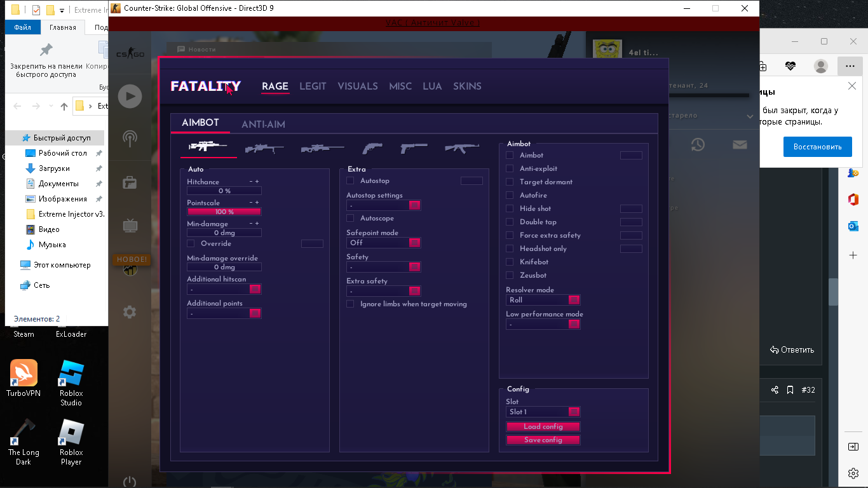Image resolution: width=868 pixels, height=488 pixels.
Task: Open the ANTI-AIM sub-tab
Action: tap(263, 125)
